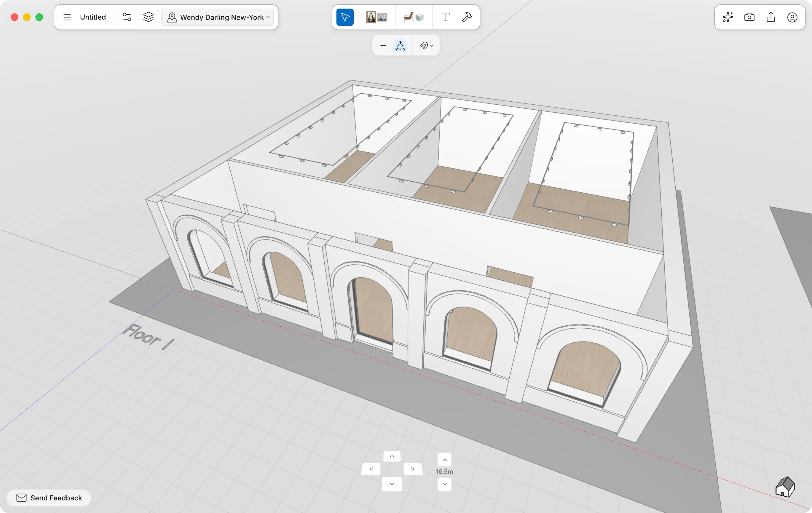Move camera backward with down arrow
Screen dimensions: 812x513
(392, 484)
